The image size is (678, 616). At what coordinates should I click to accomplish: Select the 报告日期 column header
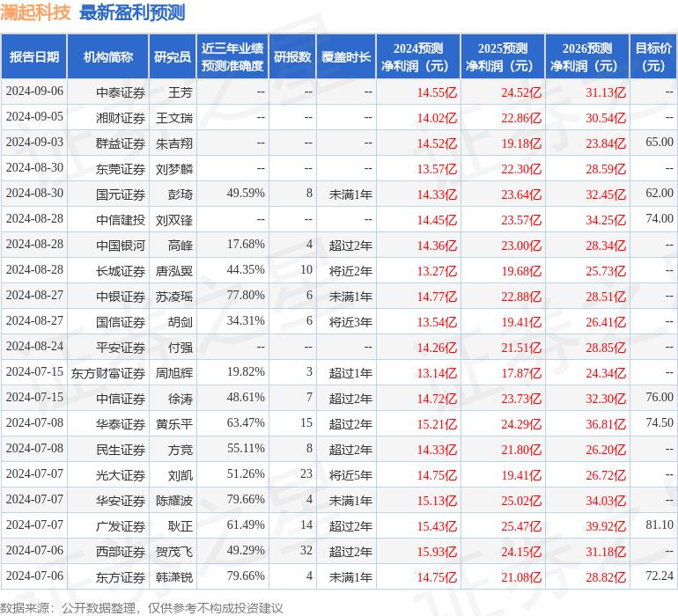coord(34,56)
